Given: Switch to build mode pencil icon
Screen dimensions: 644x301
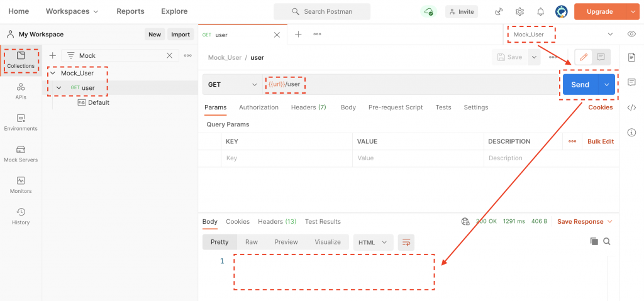Looking at the screenshot, I should 583,57.
